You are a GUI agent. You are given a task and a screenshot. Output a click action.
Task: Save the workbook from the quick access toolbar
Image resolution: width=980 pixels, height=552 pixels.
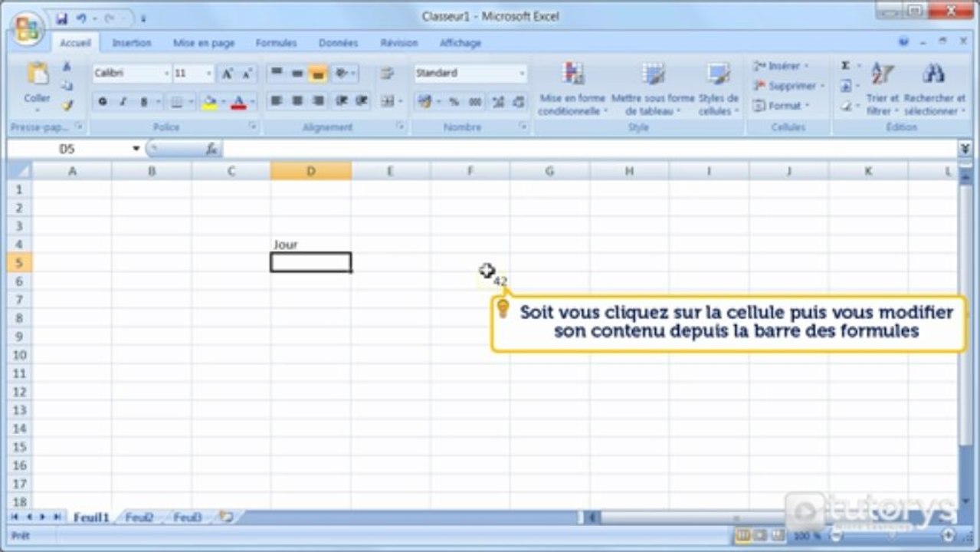pos(62,18)
